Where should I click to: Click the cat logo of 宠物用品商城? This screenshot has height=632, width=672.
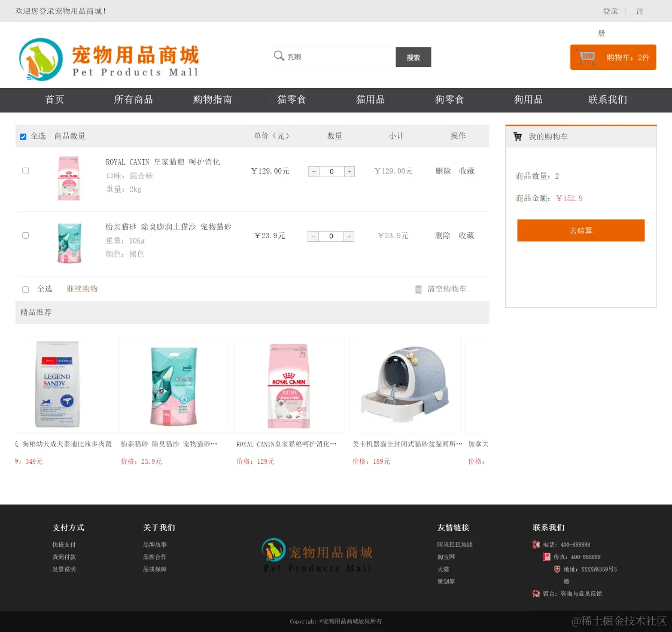click(40, 59)
